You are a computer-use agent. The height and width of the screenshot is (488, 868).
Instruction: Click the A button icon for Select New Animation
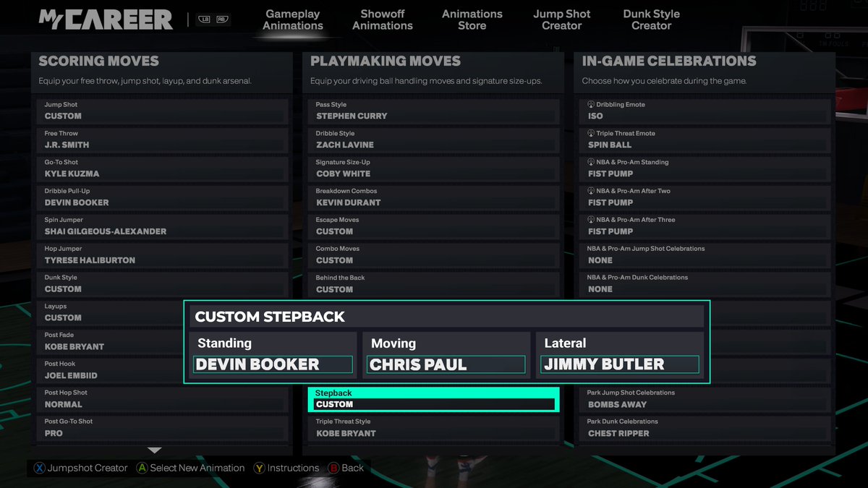pyautogui.click(x=142, y=468)
